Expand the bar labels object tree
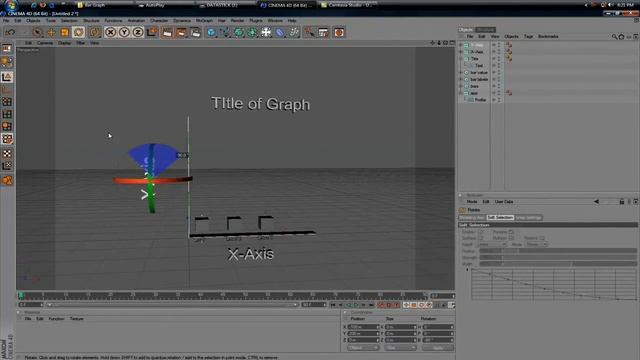Viewport: 640px width, 360px height. pos(461,79)
